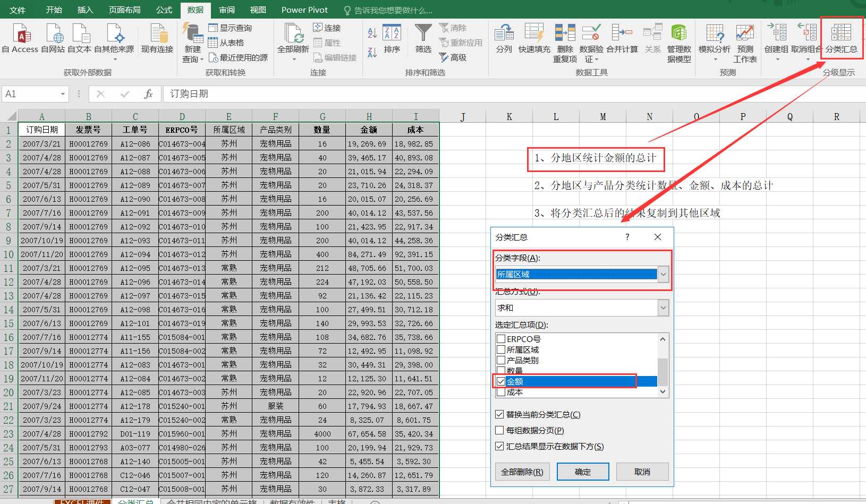Expand the 汇总方式 dropdown showing 求和
This screenshot has width=866, height=504.
click(663, 307)
